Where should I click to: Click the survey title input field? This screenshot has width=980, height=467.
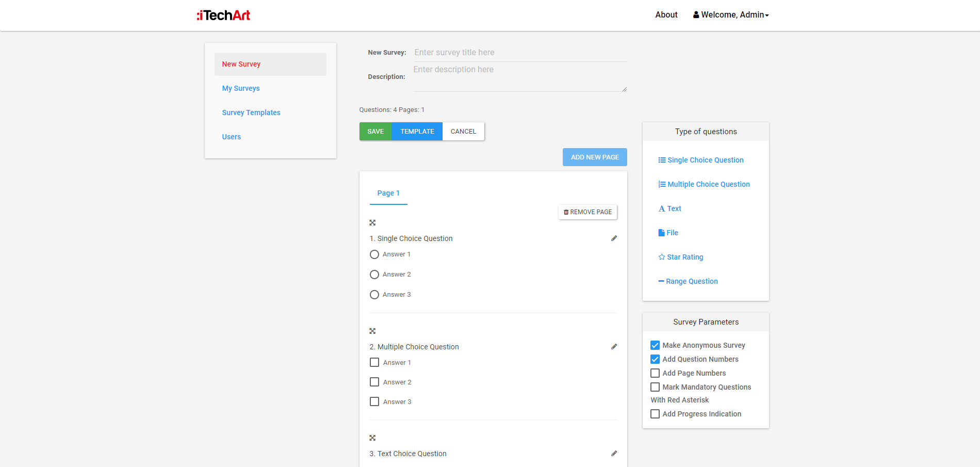tap(520, 53)
